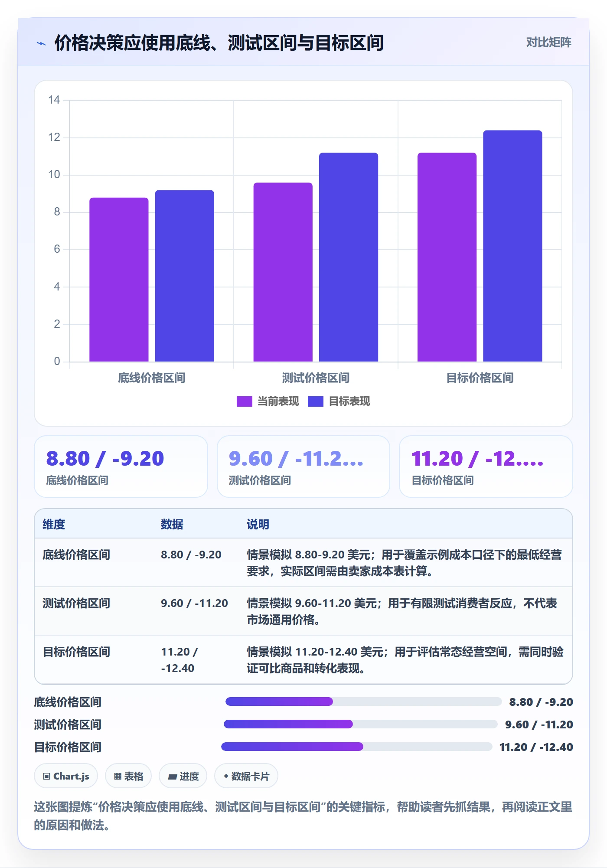Click the 9.60 / -11.20 table cell
Viewport: 607px width, 868px height.
click(194, 604)
